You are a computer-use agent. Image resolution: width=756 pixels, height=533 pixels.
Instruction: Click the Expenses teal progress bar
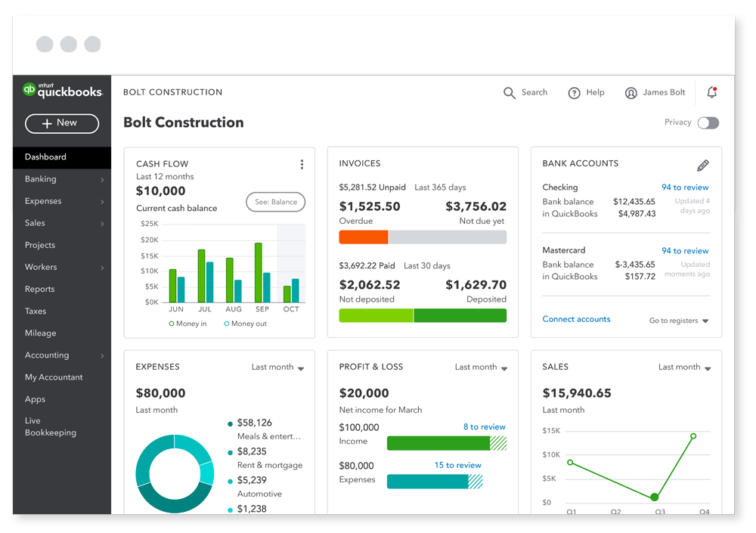point(435,482)
